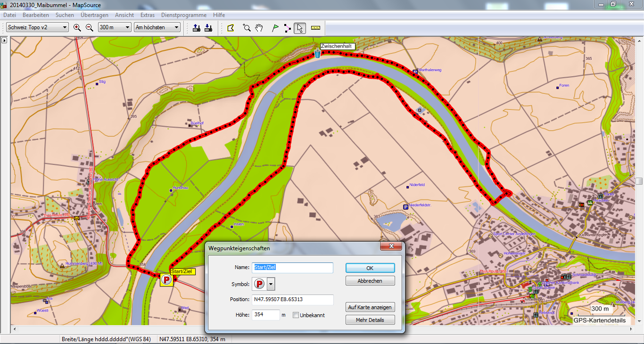Expand the left side panel arrow
The width and height of the screenshot is (644, 344).
[x=4, y=41]
